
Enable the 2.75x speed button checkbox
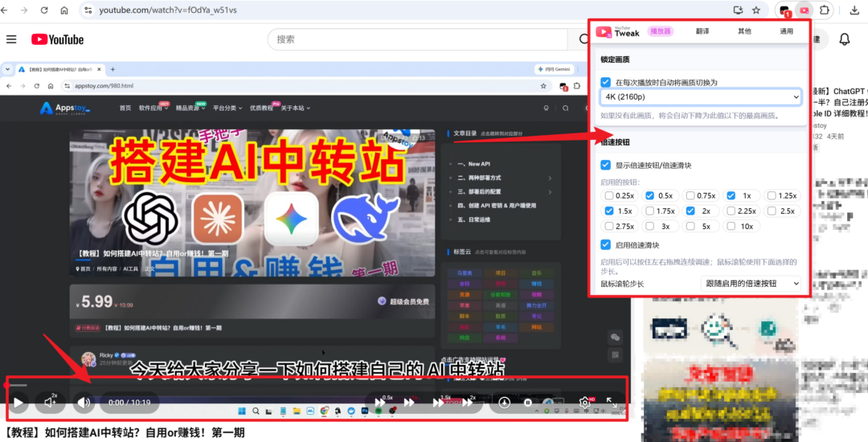609,227
